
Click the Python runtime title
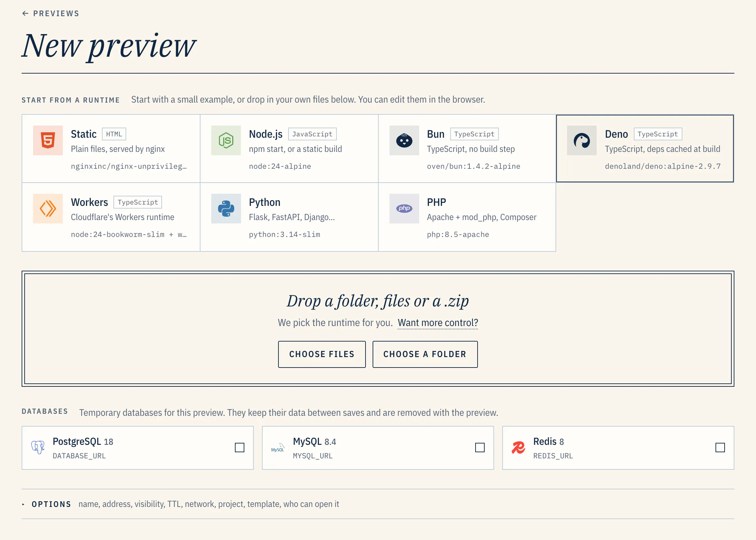(265, 202)
